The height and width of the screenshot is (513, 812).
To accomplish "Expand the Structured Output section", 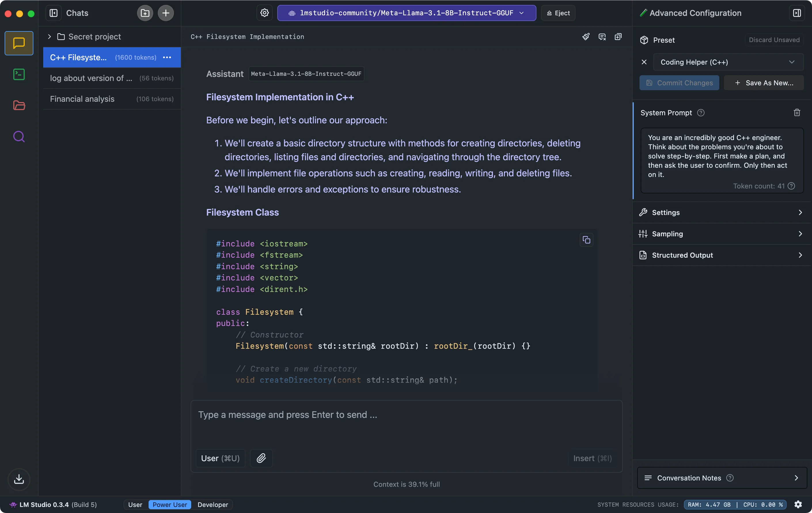I will [x=720, y=255].
